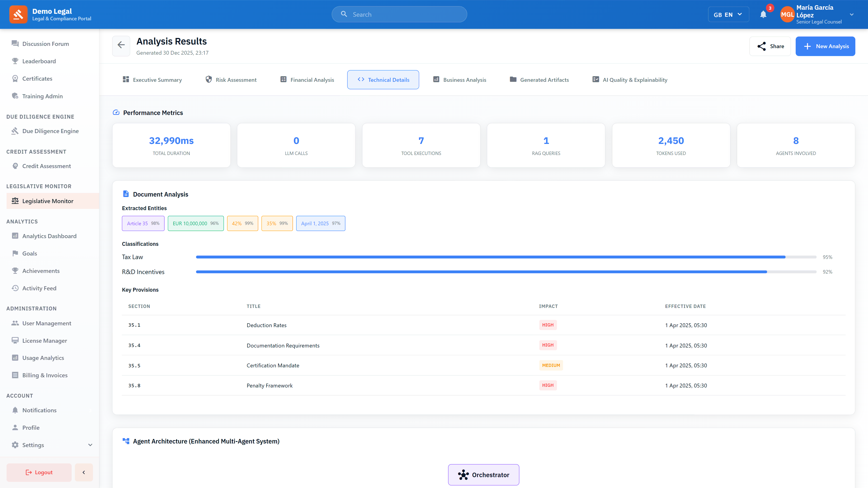Click the Tax Law 95% classification bar
Screen dimensions: 868x488
tap(505, 257)
